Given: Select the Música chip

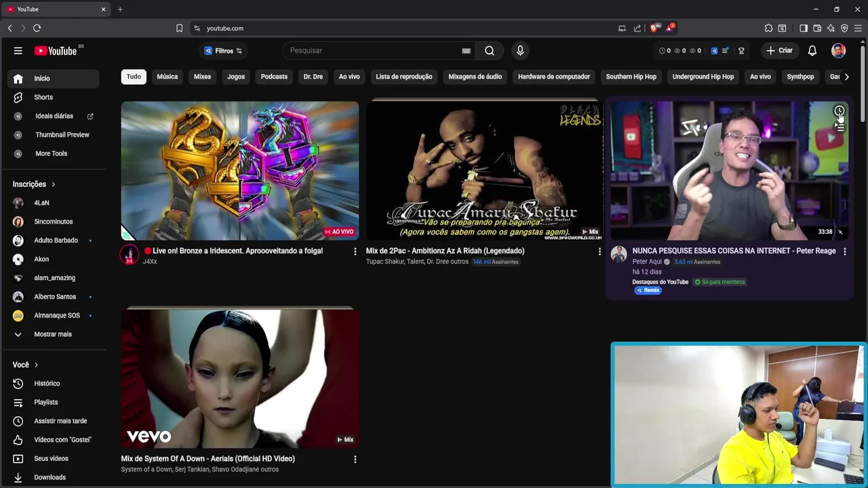Looking at the screenshot, I should [x=167, y=77].
